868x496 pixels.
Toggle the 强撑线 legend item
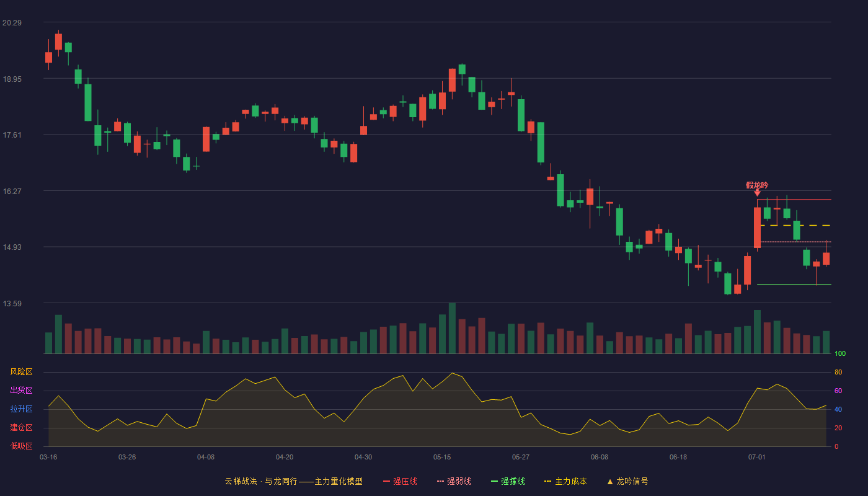click(x=508, y=481)
